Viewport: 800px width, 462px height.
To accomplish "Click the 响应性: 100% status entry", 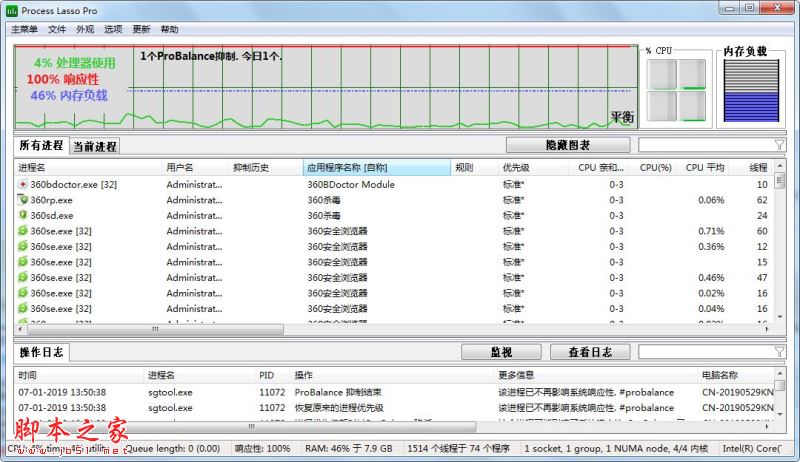I will coord(262,448).
